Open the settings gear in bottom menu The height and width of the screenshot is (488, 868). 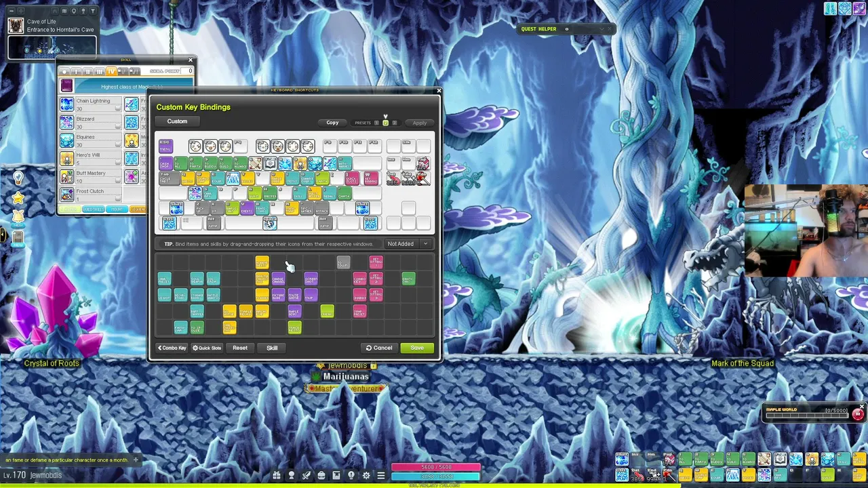pyautogui.click(x=366, y=475)
